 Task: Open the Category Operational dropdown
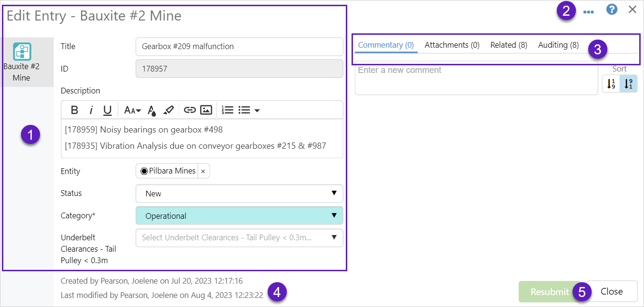click(239, 215)
